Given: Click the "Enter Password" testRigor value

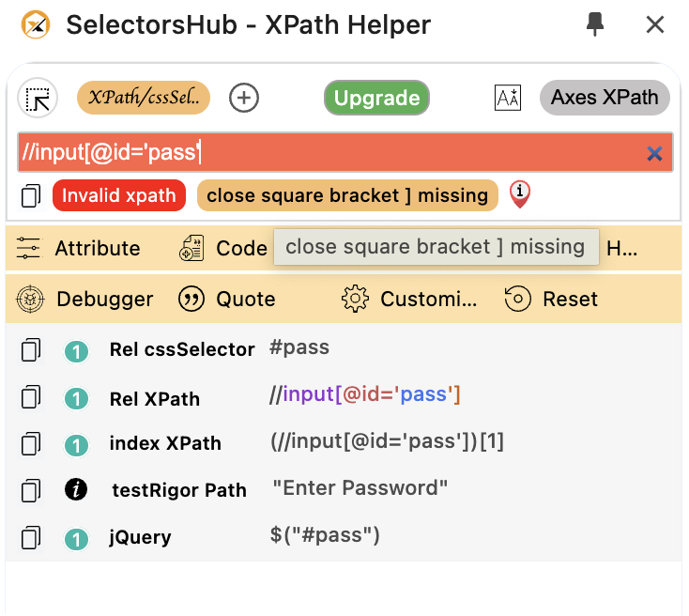Looking at the screenshot, I should (360, 488).
